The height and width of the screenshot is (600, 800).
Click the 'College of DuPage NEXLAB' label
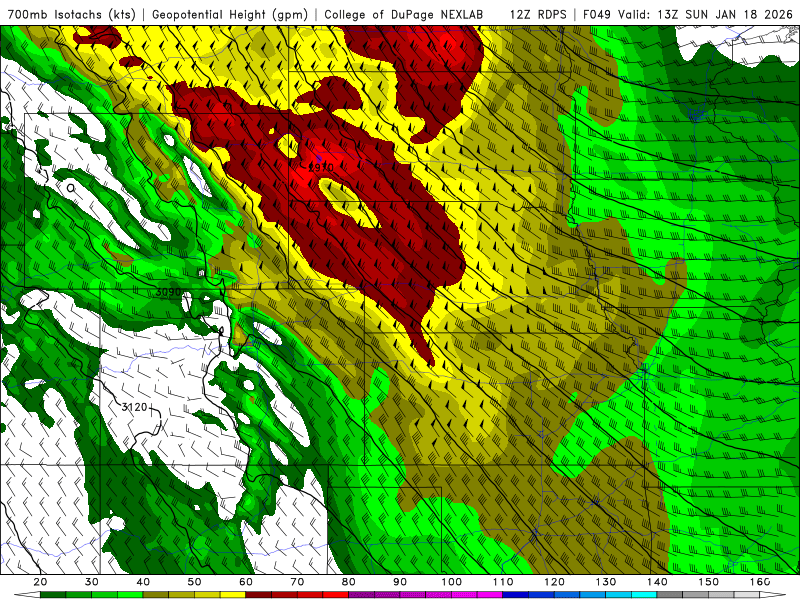pyautogui.click(x=404, y=14)
